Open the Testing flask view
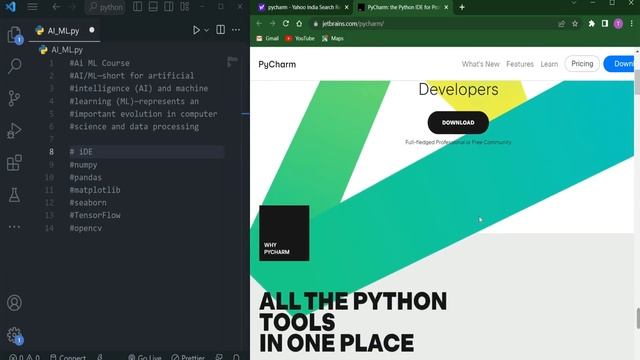Screen dimensions: 640x360 [14, 195]
